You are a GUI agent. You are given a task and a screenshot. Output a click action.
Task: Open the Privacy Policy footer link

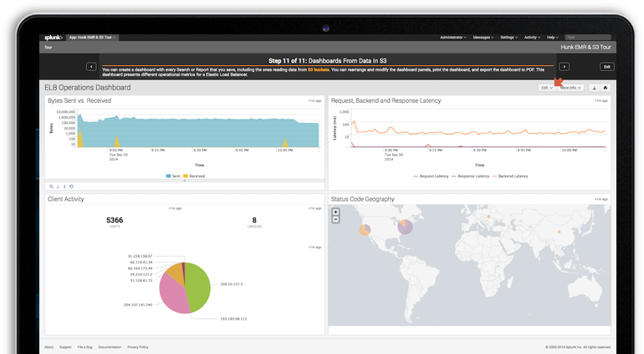pos(138,347)
